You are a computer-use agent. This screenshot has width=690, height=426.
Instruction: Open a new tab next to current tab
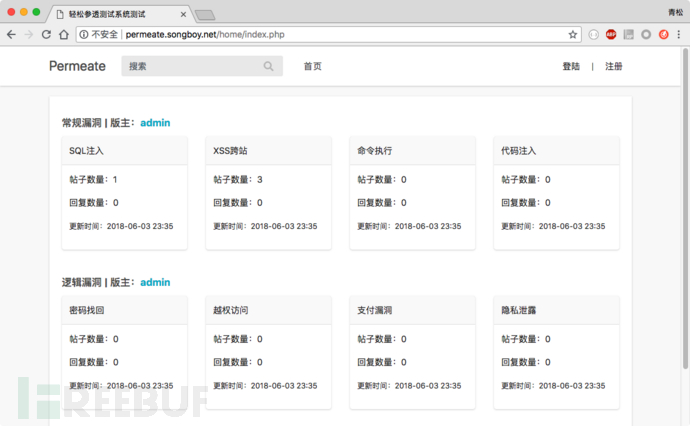204,14
